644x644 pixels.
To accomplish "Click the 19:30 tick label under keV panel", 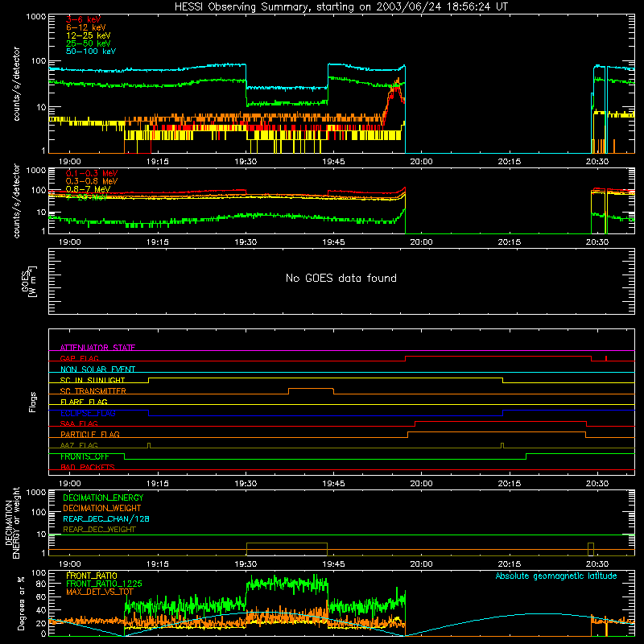I will [246, 162].
